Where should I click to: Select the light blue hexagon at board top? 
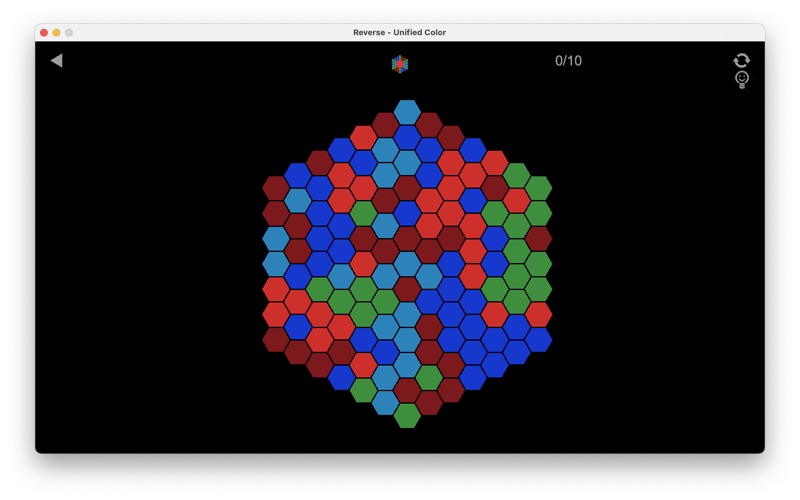pos(407,112)
